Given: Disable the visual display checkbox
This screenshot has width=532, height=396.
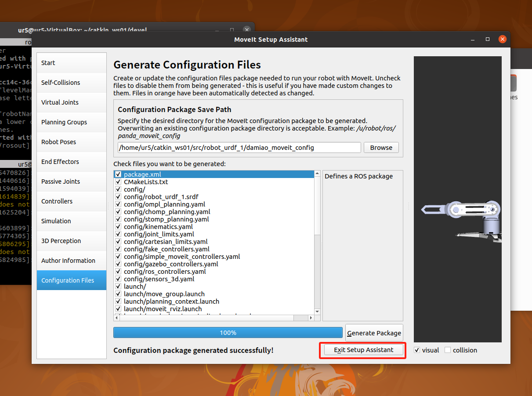Looking at the screenshot, I should [x=417, y=350].
